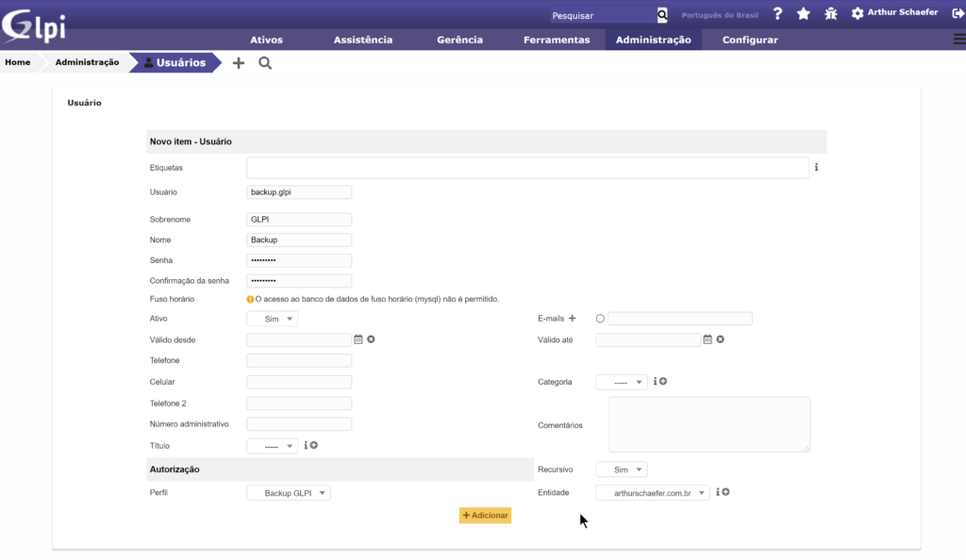
Task: Go to Home breadcrumb
Action: point(18,62)
